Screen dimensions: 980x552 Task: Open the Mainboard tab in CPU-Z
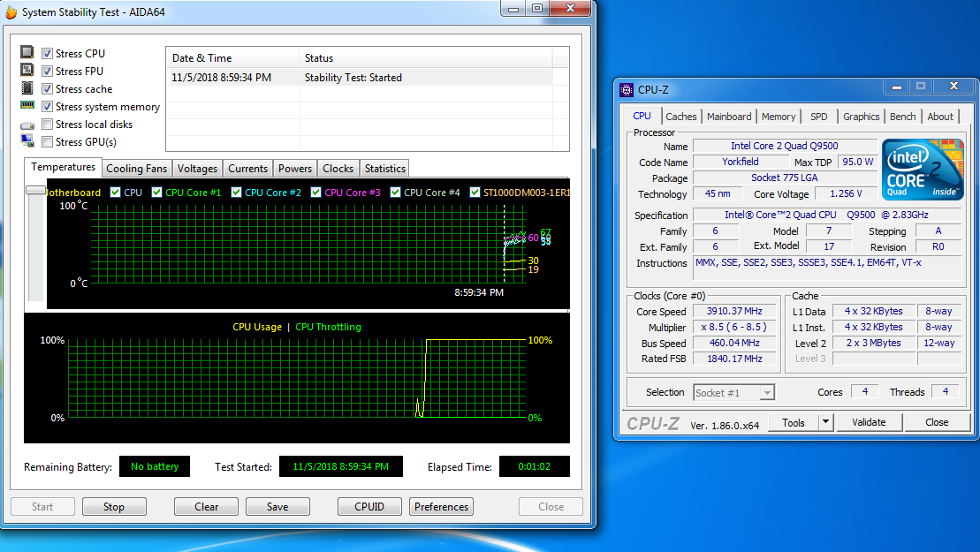pyautogui.click(x=729, y=117)
